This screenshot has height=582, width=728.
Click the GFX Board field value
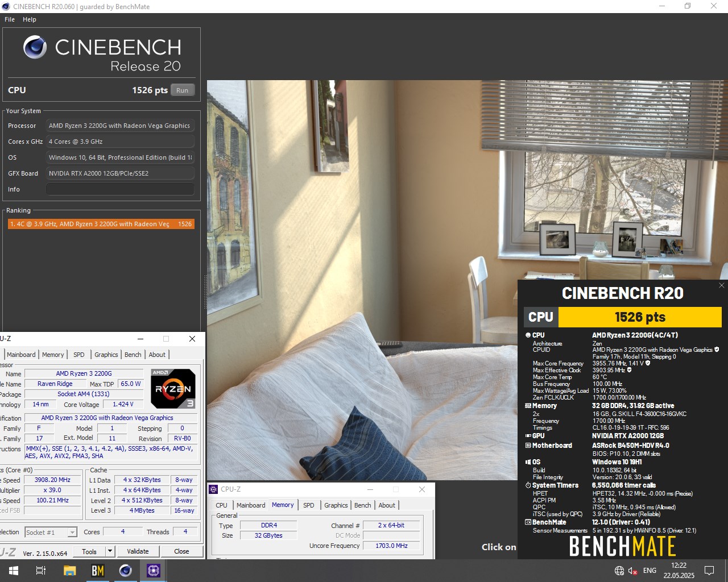point(120,173)
